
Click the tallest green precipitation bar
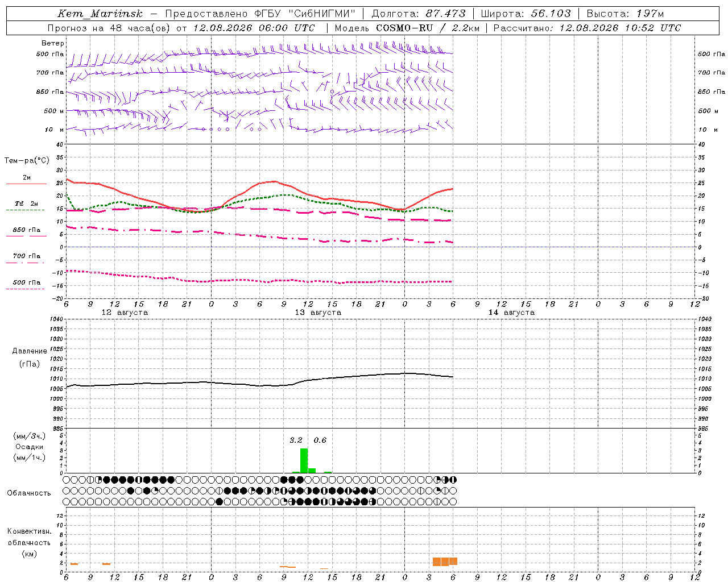tap(304, 460)
